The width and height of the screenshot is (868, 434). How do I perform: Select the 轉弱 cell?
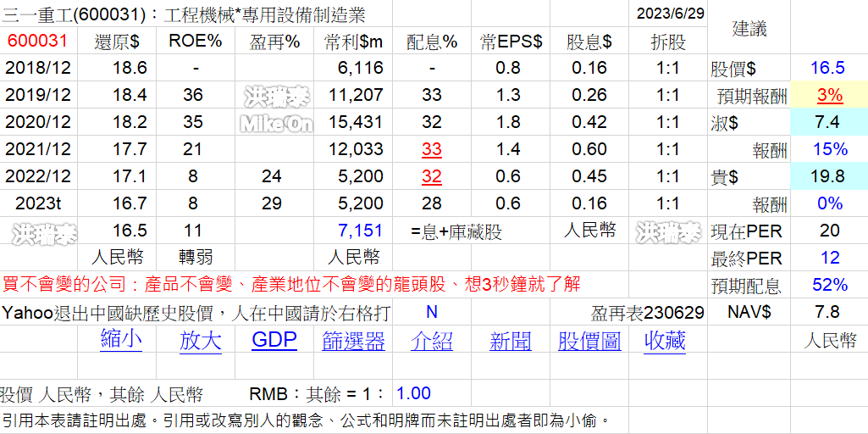(196, 257)
